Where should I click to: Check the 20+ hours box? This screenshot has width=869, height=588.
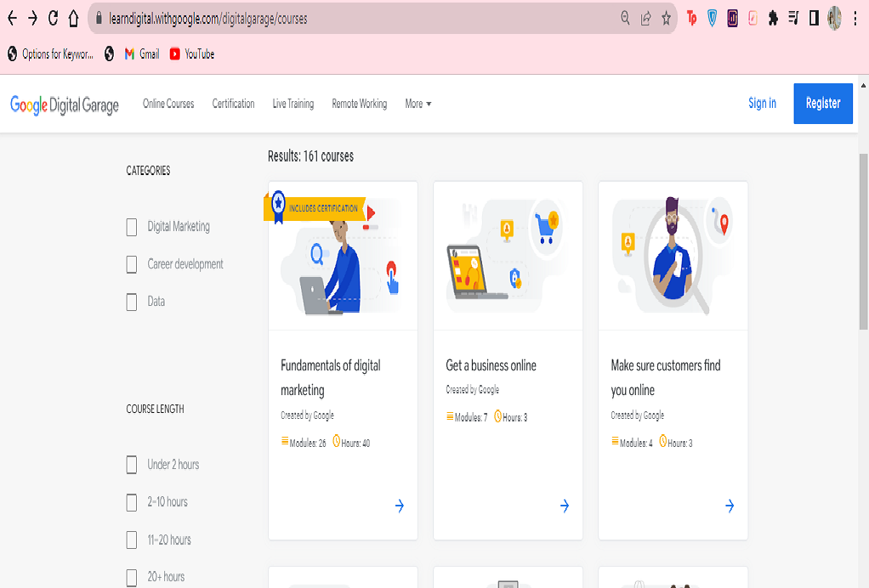point(131,578)
